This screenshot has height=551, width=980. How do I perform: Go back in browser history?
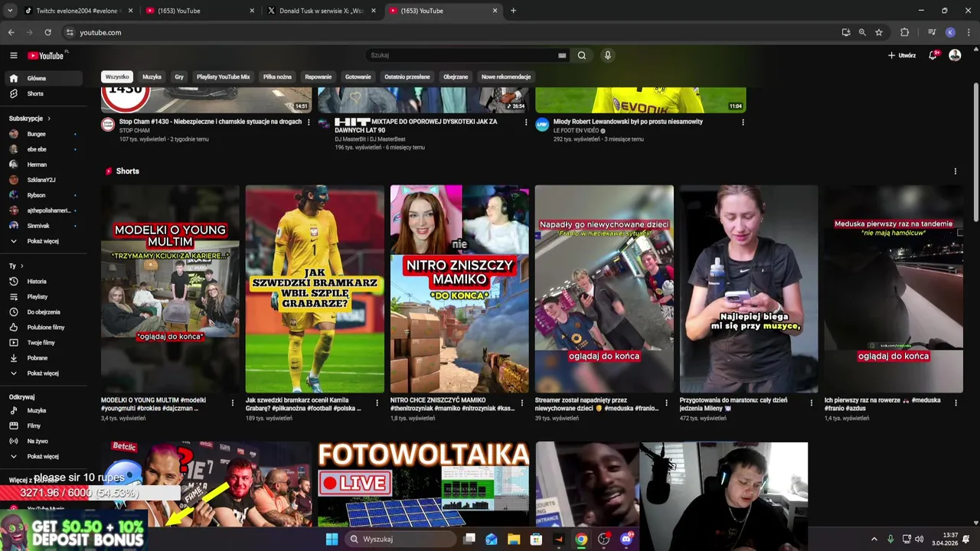(11, 32)
